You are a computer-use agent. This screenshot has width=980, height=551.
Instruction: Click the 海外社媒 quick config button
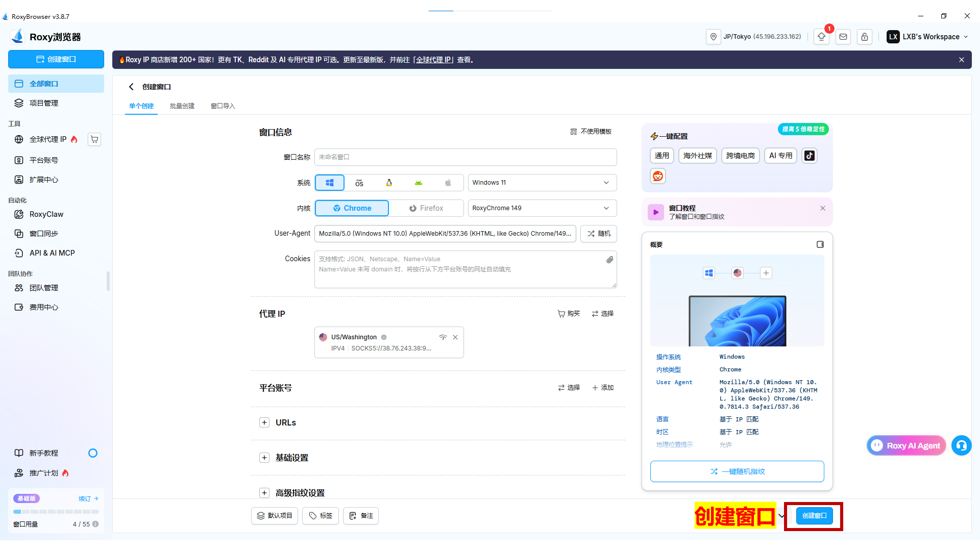pyautogui.click(x=698, y=156)
